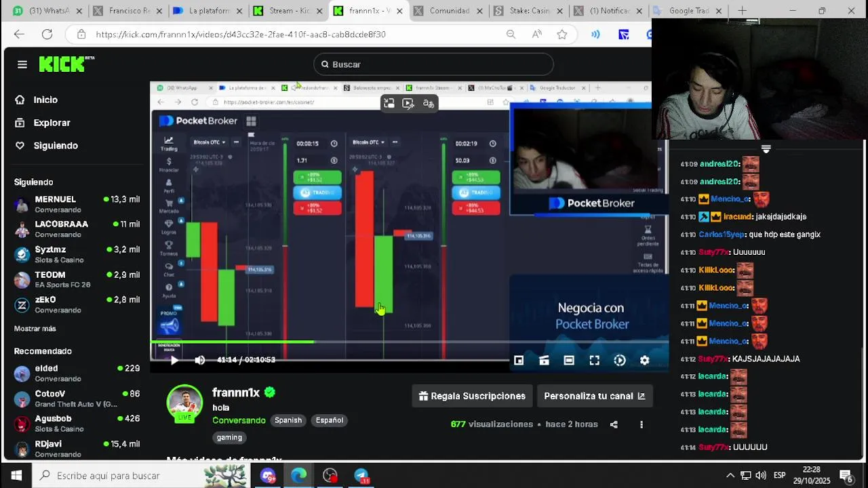Reload the page with the refresh icon
The height and width of the screenshot is (488, 868).
[47, 35]
